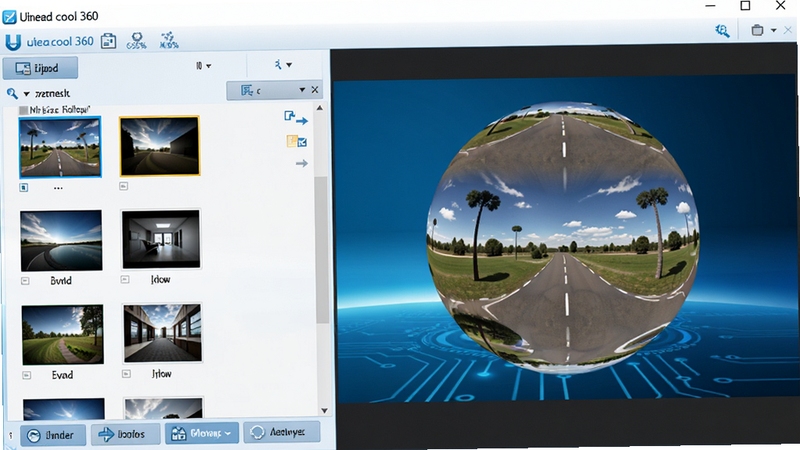Toggle the checkbox beside Jdow

125,280
